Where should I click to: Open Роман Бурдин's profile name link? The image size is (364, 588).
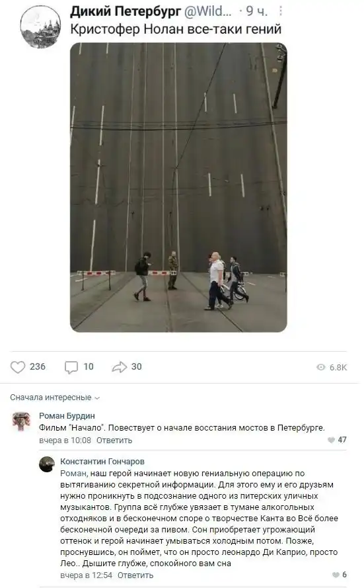click(67, 416)
